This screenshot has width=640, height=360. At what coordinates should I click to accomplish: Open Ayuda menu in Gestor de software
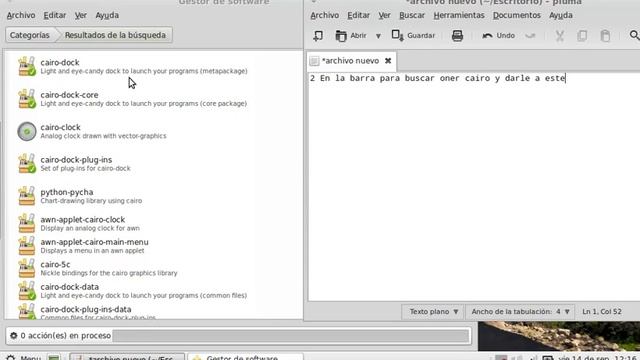(x=107, y=15)
